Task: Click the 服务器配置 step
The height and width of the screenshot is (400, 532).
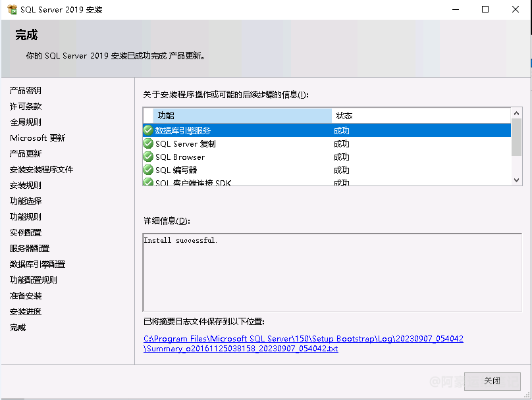Action: [30, 249]
